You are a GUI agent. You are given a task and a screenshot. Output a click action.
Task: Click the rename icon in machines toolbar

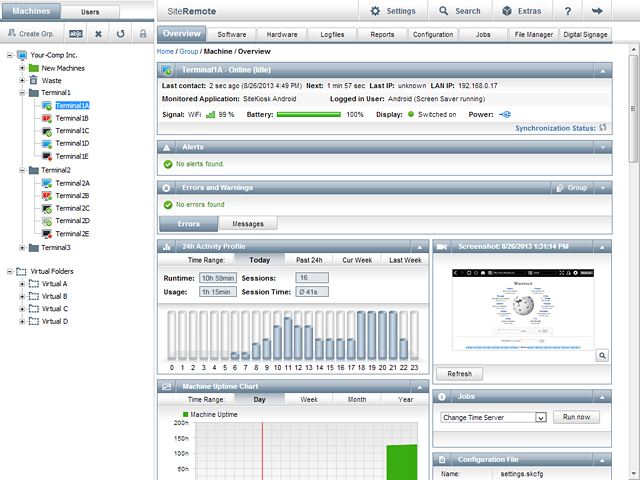pyautogui.click(x=77, y=33)
